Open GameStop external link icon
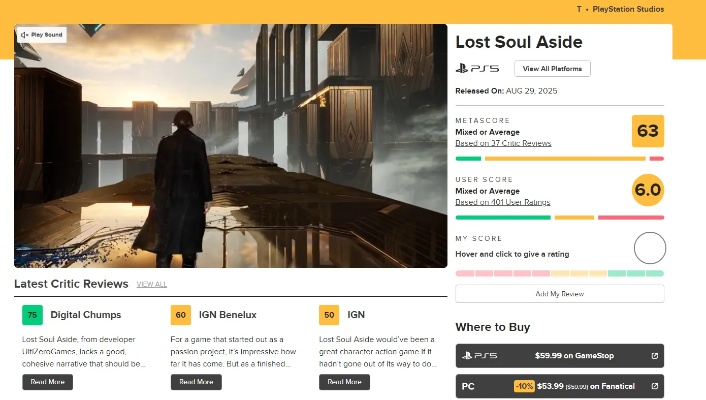Image resolution: width=706 pixels, height=400 pixels. pyautogui.click(x=655, y=356)
